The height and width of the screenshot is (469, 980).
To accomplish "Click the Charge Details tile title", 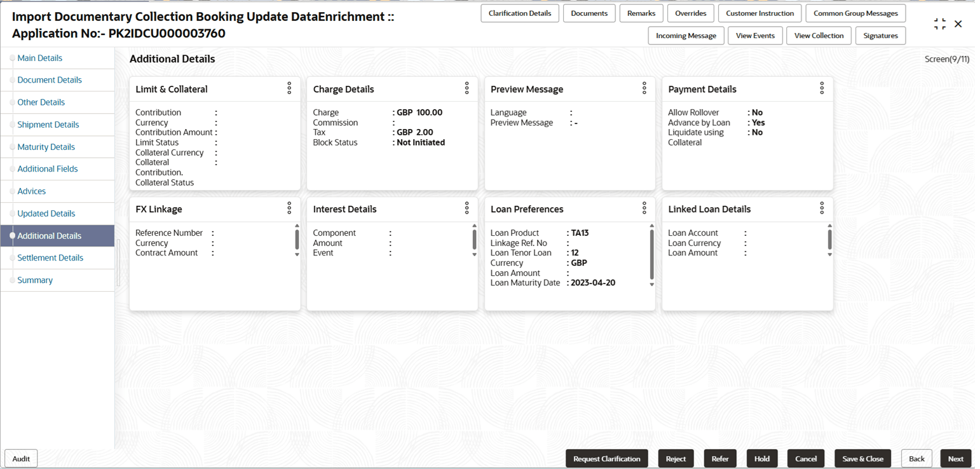I will (343, 90).
